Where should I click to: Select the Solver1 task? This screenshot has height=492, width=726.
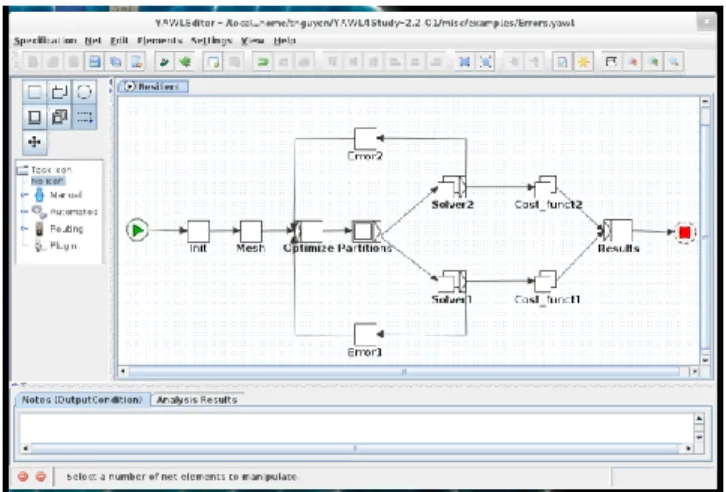(452, 281)
